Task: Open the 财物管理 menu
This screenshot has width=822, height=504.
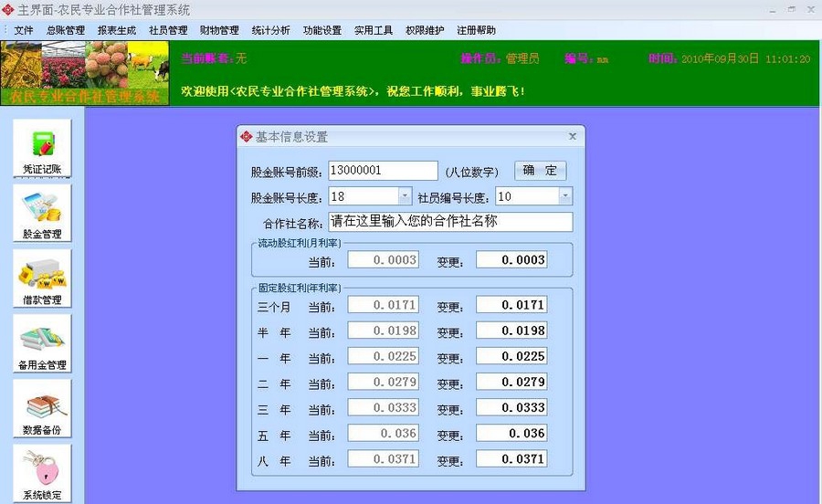Action: tap(219, 30)
